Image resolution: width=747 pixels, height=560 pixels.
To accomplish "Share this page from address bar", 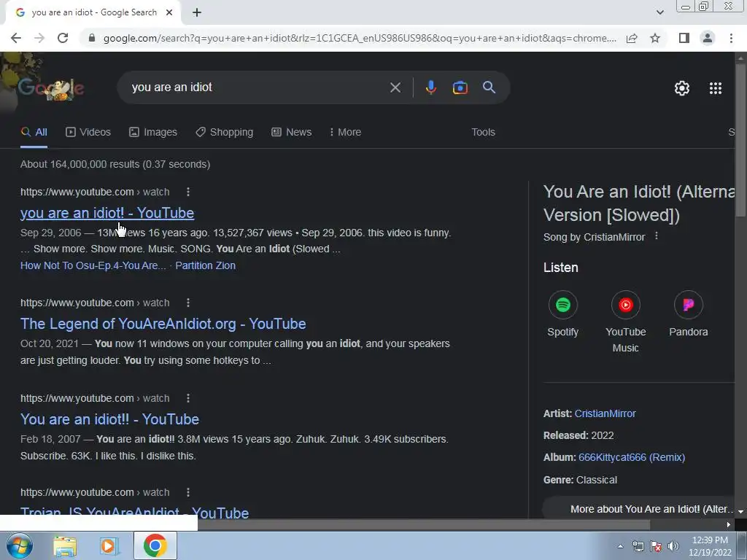I will (632, 38).
